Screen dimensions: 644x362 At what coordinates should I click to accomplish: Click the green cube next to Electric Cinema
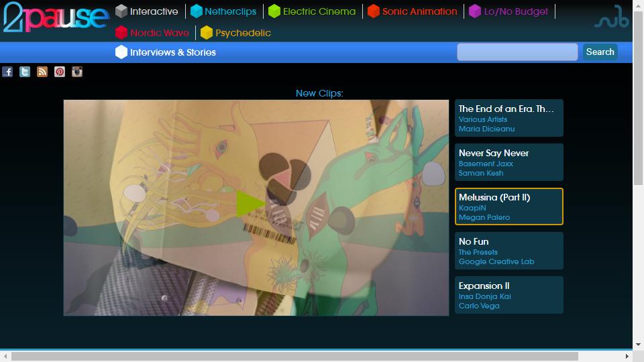click(274, 11)
